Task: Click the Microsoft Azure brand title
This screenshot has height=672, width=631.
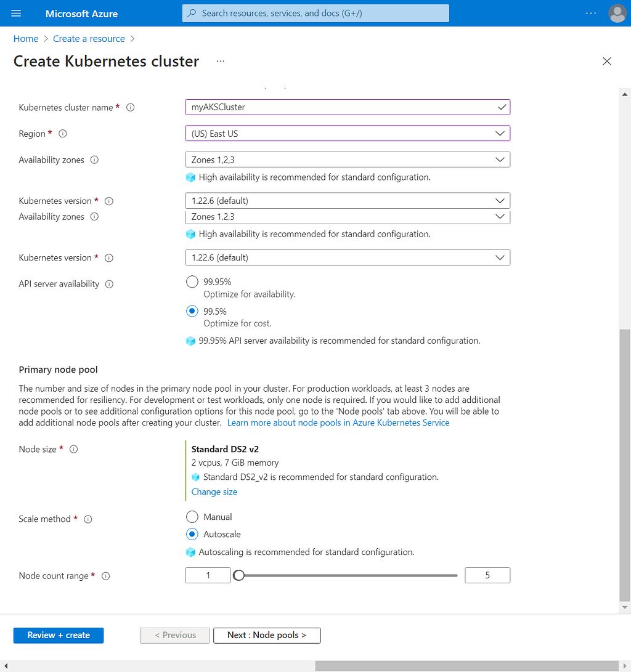Action: pos(81,14)
